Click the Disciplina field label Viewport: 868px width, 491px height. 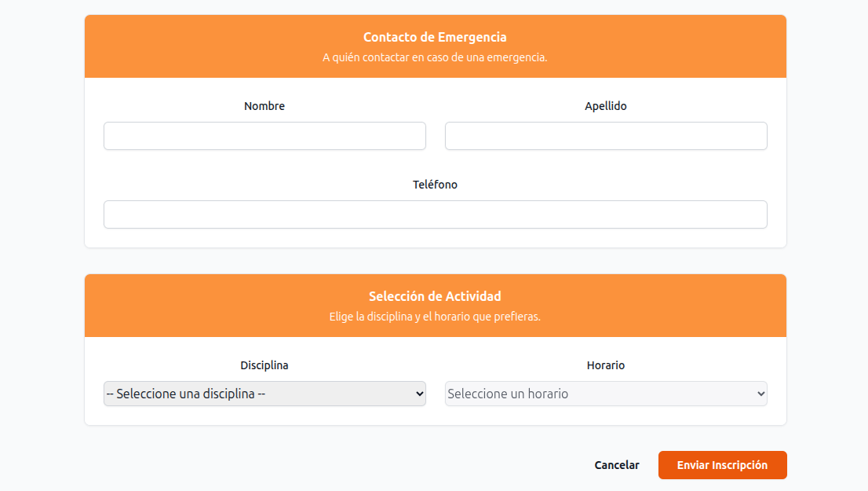click(x=264, y=365)
